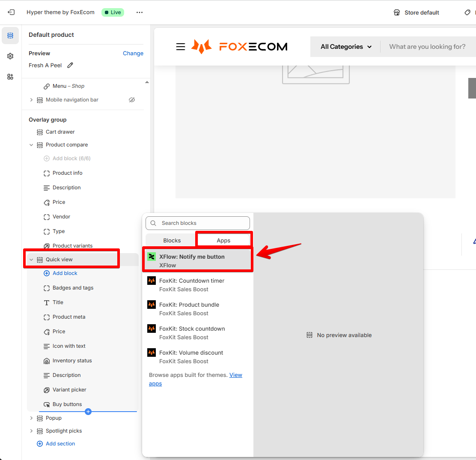Click the Change preview link
Viewport: 476px width, 460px height.
point(133,53)
